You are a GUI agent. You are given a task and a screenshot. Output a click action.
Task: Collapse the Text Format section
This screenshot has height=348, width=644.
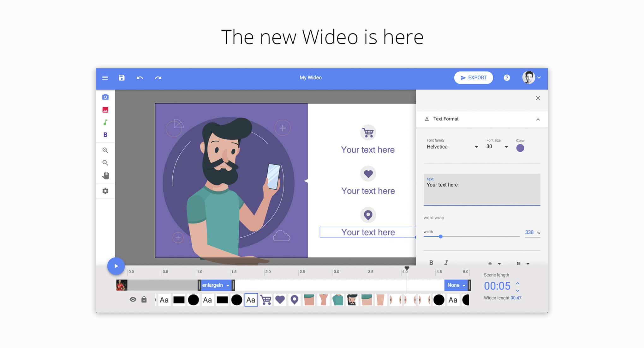coord(538,120)
